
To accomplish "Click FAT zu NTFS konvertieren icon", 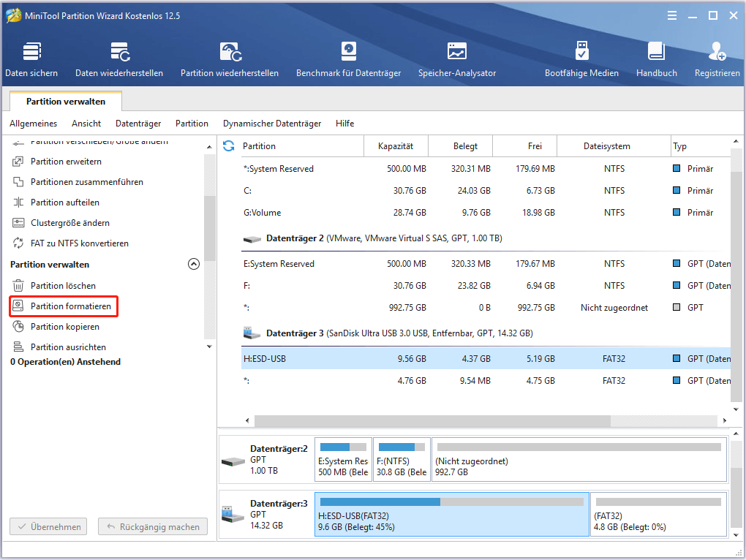I will 18,243.
